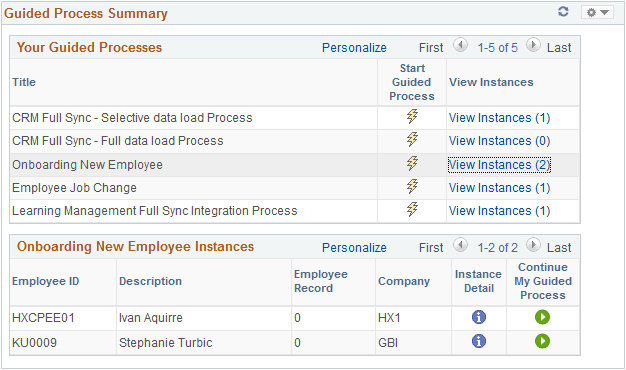Viewport: 626px width, 370px height.
Task: Start CRM Full Sync Selective data load process
Action: coord(412,117)
